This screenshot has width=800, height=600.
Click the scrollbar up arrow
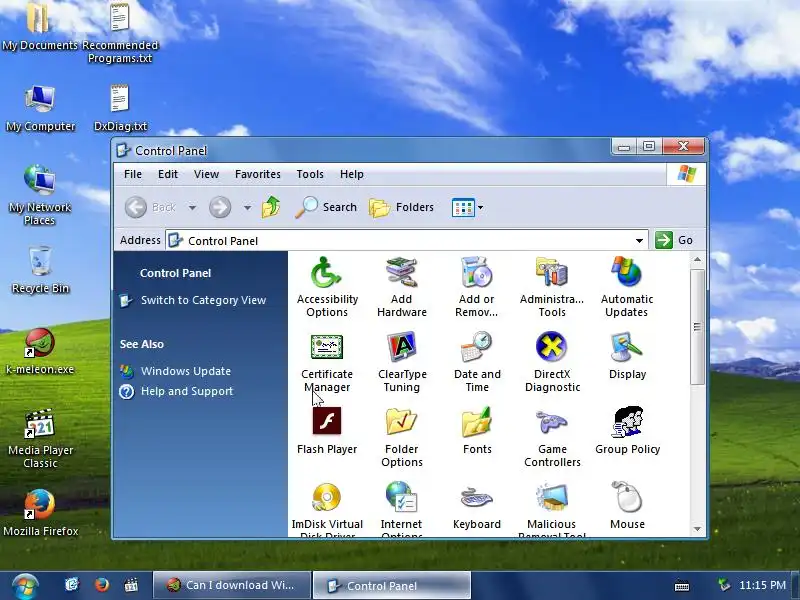pyautogui.click(x=697, y=260)
